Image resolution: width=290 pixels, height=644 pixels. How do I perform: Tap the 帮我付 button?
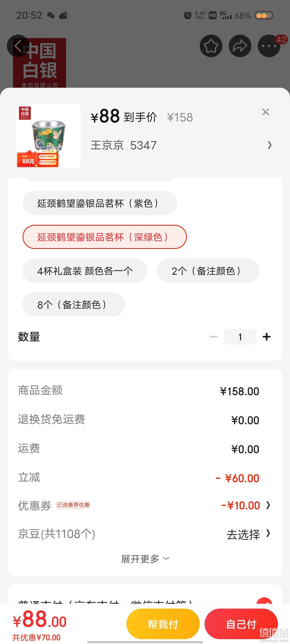click(163, 624)
